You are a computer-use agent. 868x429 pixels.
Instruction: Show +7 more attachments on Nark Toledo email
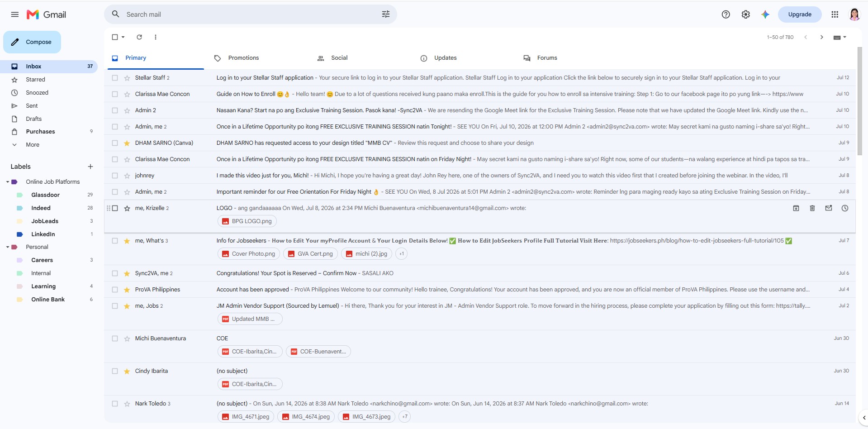tap(405, 417)
